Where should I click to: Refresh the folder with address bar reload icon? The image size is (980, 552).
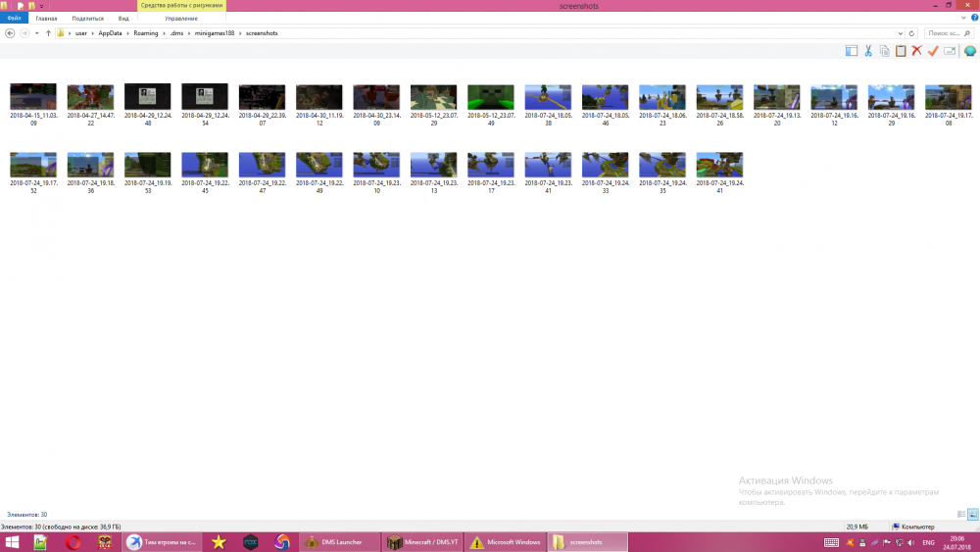coord(911,33)
